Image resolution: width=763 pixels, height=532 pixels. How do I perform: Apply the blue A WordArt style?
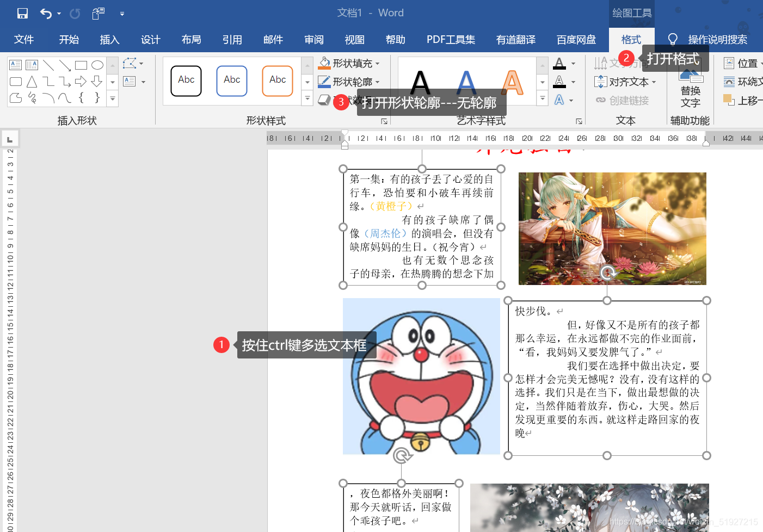[466, 83]
